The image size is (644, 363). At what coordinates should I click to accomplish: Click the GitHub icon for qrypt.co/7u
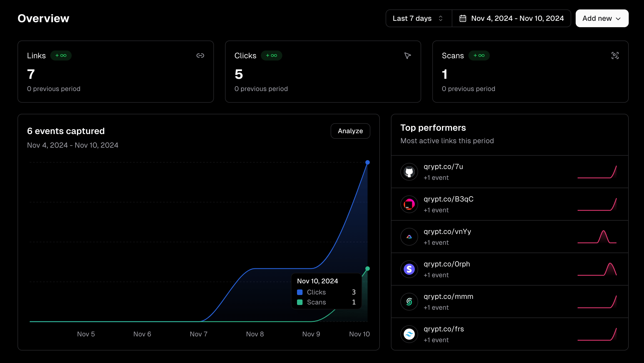coord(409,171)
